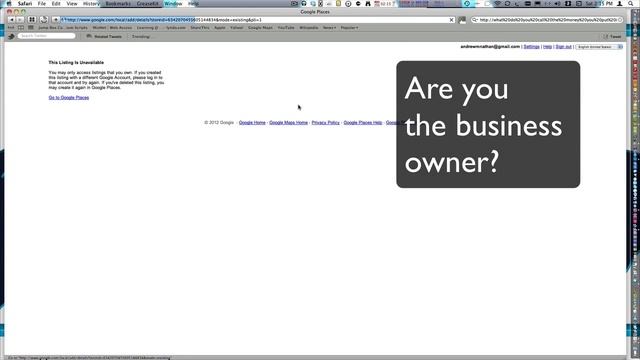Open the View menu
This screenshot has height=360, width=640.
(72, 3)
